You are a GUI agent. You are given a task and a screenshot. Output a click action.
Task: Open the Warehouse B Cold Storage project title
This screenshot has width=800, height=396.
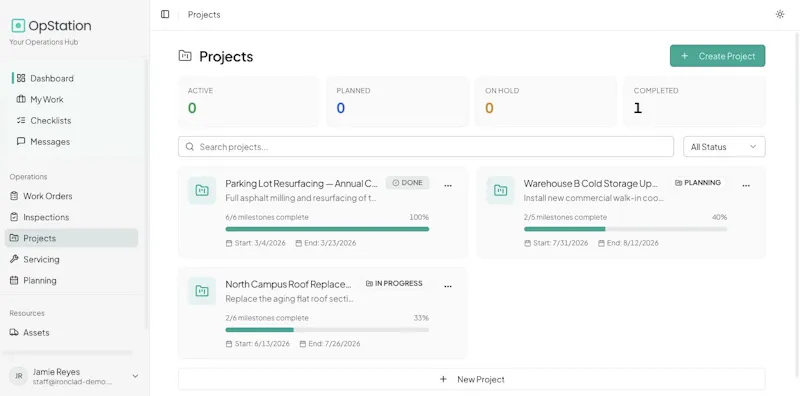click(591, 183)
